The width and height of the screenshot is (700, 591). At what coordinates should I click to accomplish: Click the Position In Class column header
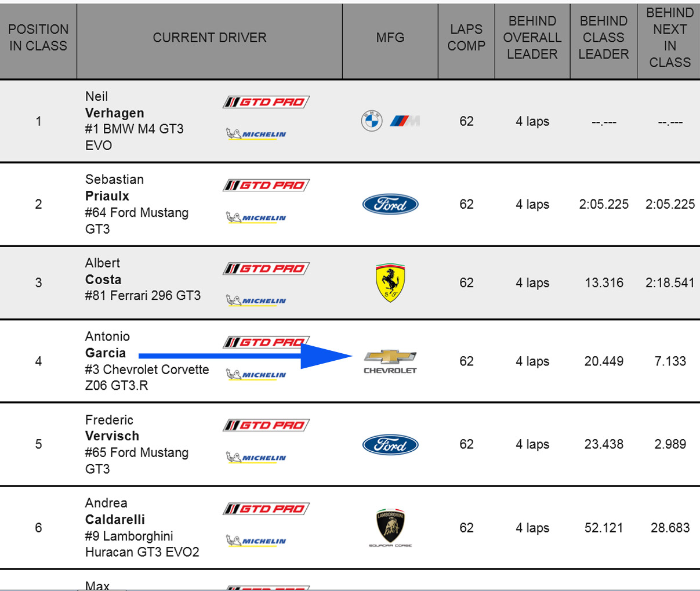(x=38, y=38)
